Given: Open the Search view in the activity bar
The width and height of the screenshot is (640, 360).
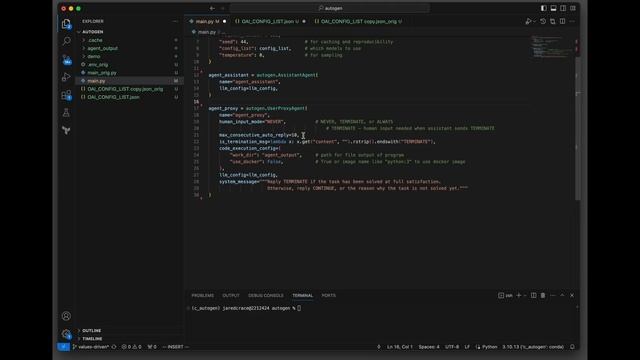Looking at the screenshot, I should pos(66,41).
